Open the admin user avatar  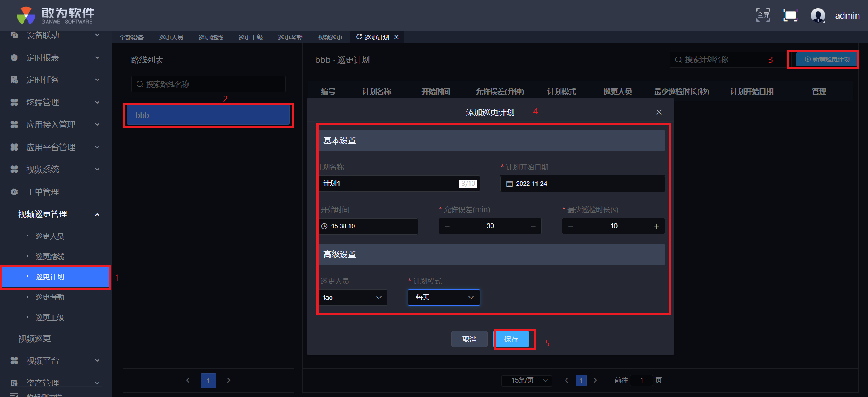point(818,15)
